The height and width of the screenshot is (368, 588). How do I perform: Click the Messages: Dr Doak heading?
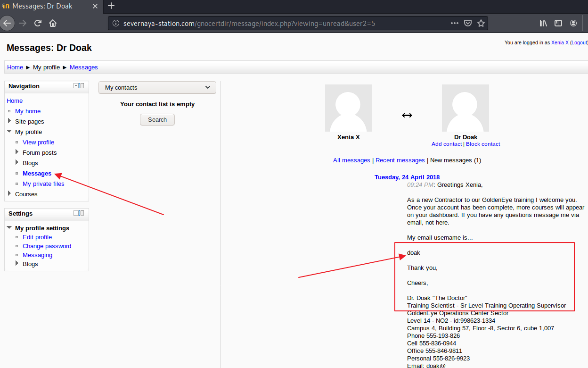point(49,48)
